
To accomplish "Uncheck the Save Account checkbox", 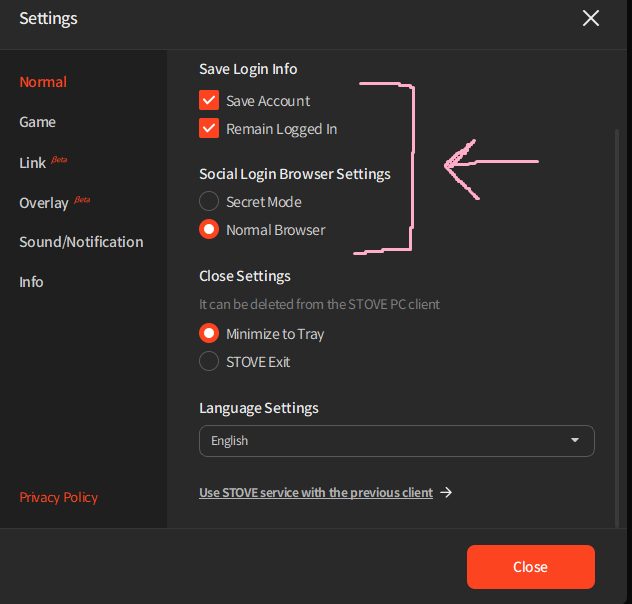I will [209, 100].
